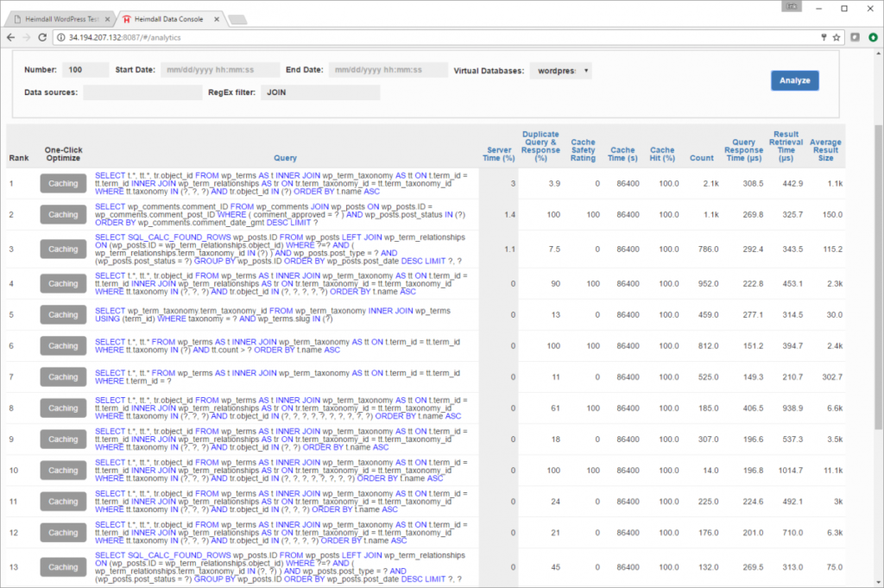
Task: Go back using browser back arrow
Action: [10, 37]
